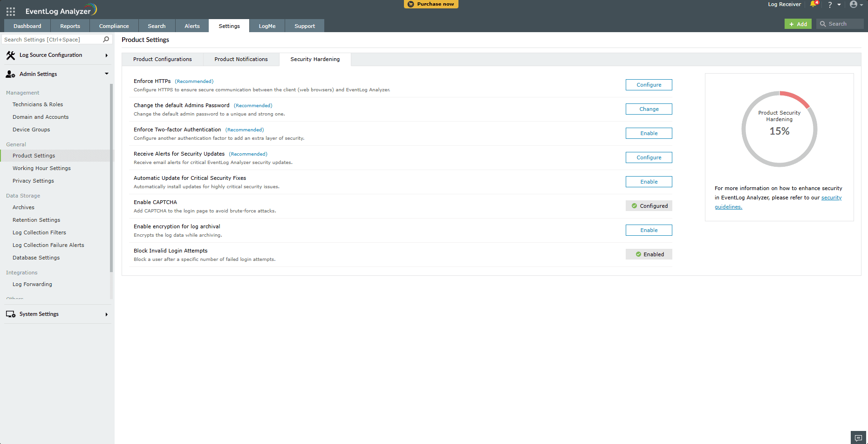This screenshot has width=868, height=444.
Task: Enable Two-factor Authentication
Action: coord(649,133)
